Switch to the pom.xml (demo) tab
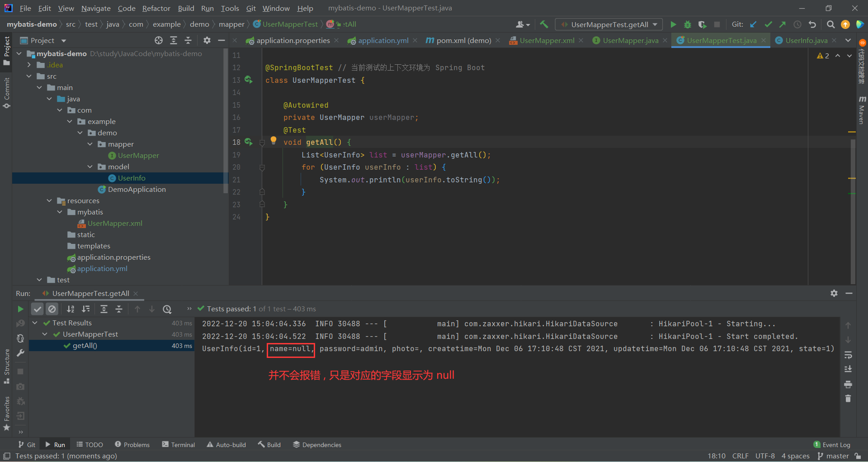 click(x=463, y=40)
